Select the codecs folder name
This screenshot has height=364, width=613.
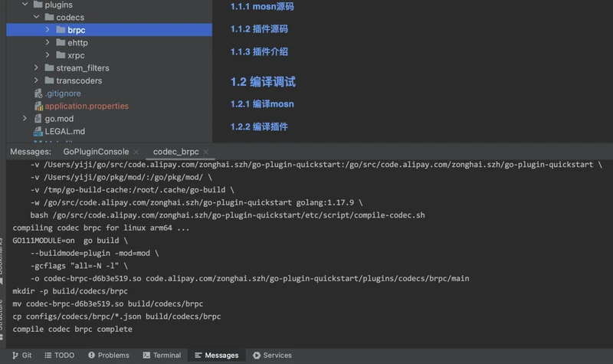pos(70,17)
